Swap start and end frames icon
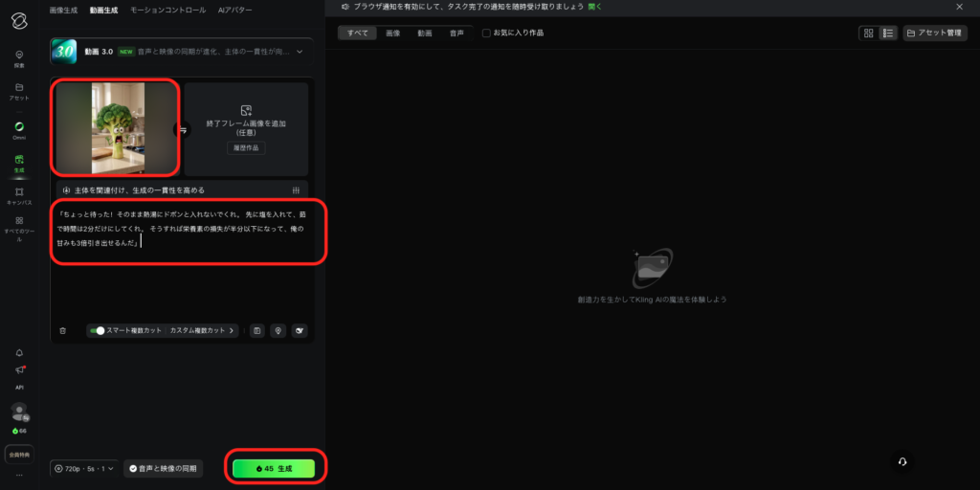980x490 pixels. coord(183,130)
